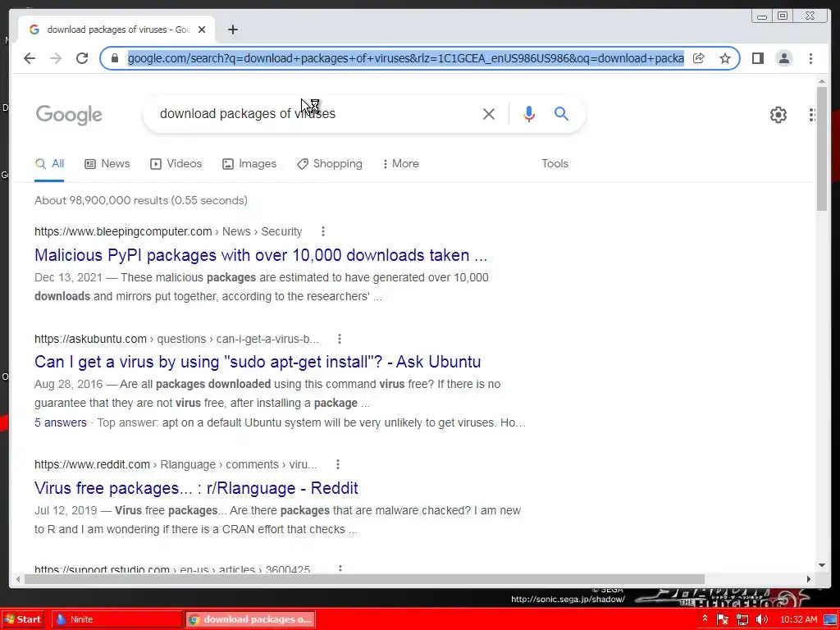Open 'Virus free packages... : r/Rlanguage - Reddit' result
The height and width of the screenshot is (630, 840).
196,488
